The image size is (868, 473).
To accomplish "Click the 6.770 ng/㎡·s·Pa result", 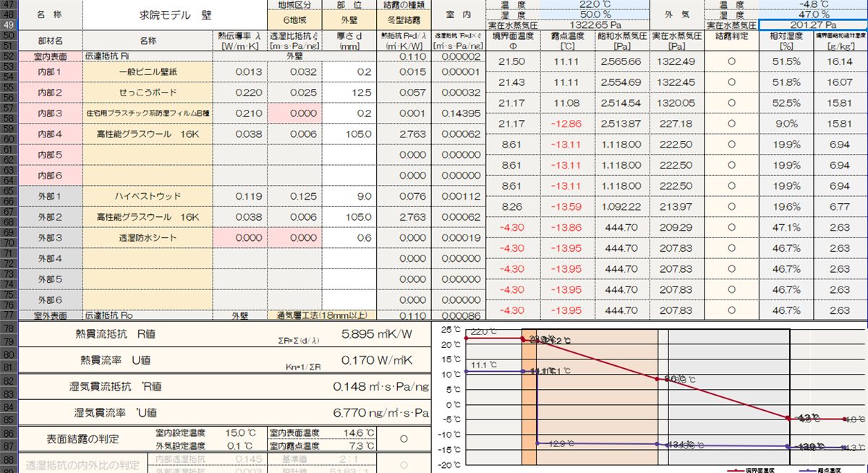I will pos(380,413).
